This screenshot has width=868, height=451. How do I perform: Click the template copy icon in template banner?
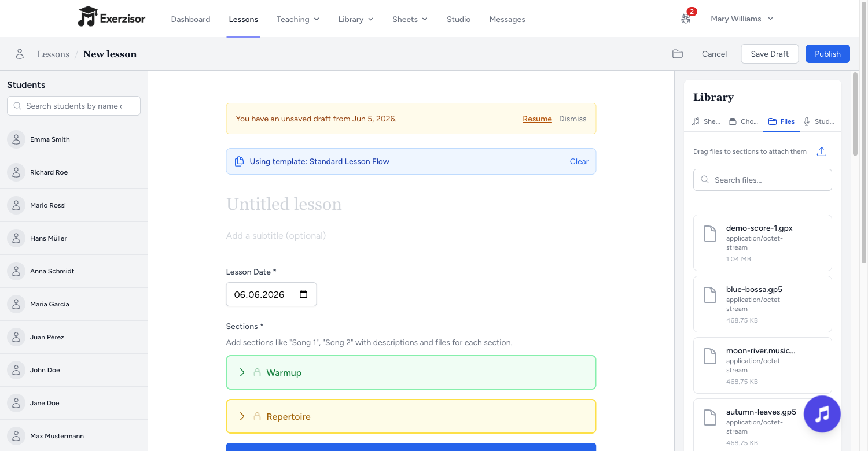(239, 161)
